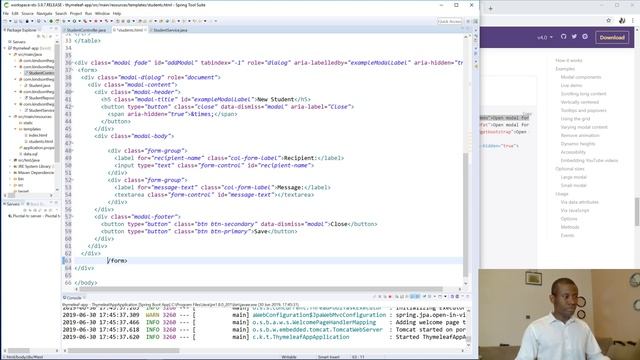This screenshot has height=360, width=640.
Task: Select Pivotal tc Server entry
Action: [x=34, y=216]
